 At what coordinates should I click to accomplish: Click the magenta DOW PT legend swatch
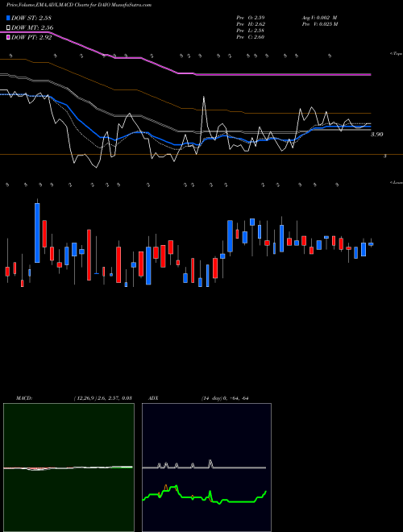click(x=8, y=37)
